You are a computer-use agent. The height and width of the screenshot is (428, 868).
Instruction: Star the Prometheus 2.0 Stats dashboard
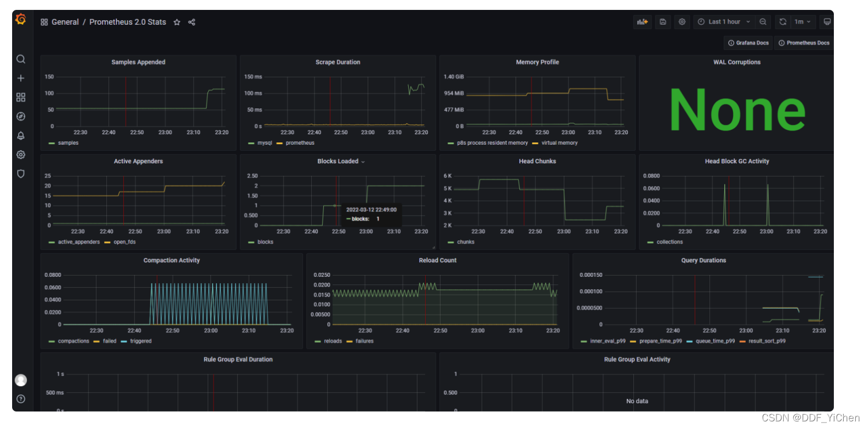tap(177, 22)
